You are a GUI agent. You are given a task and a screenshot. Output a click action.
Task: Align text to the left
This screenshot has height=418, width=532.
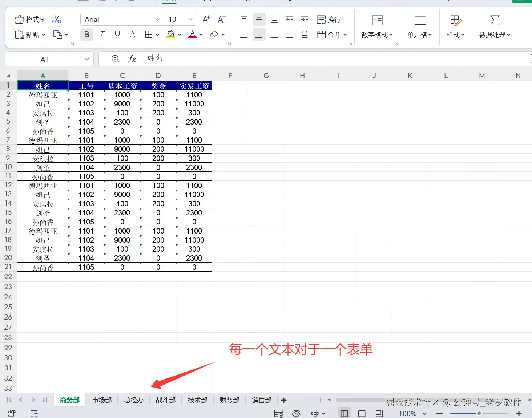coord(244,35)
